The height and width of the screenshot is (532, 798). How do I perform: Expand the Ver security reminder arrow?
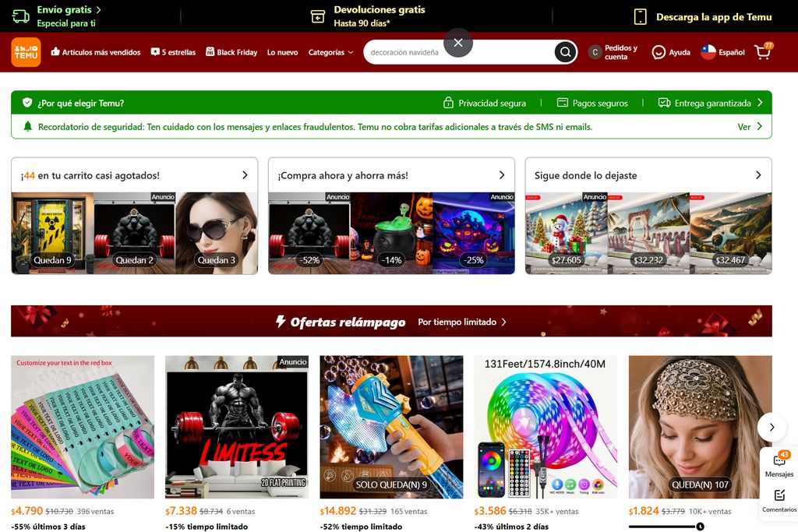[x=759, y=126]
